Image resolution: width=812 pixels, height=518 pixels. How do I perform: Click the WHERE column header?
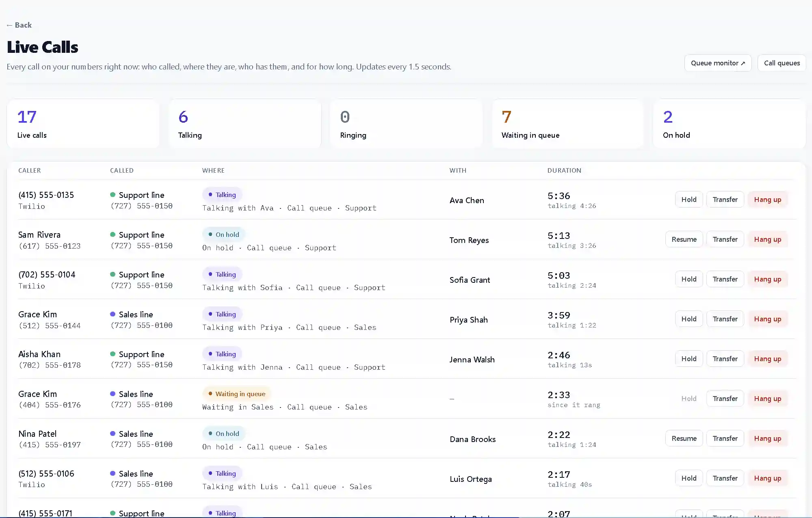tap(213, 171)
